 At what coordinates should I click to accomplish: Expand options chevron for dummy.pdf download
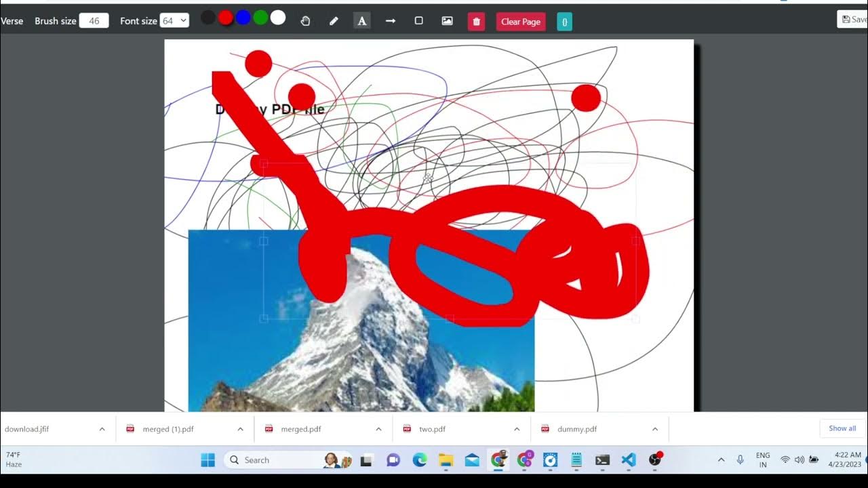[x=655, y=429]
